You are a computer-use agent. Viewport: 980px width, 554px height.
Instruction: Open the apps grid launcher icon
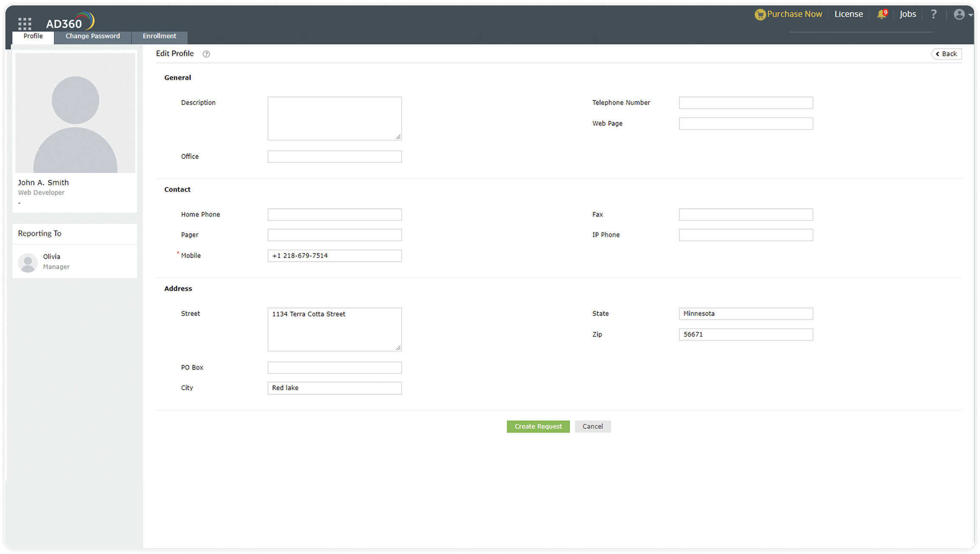coord(25,23)
